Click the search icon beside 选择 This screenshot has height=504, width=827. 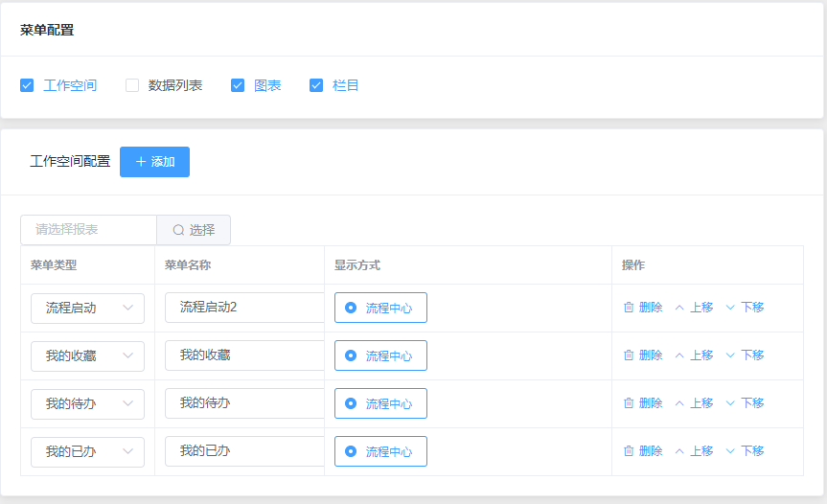pos(178,230)
